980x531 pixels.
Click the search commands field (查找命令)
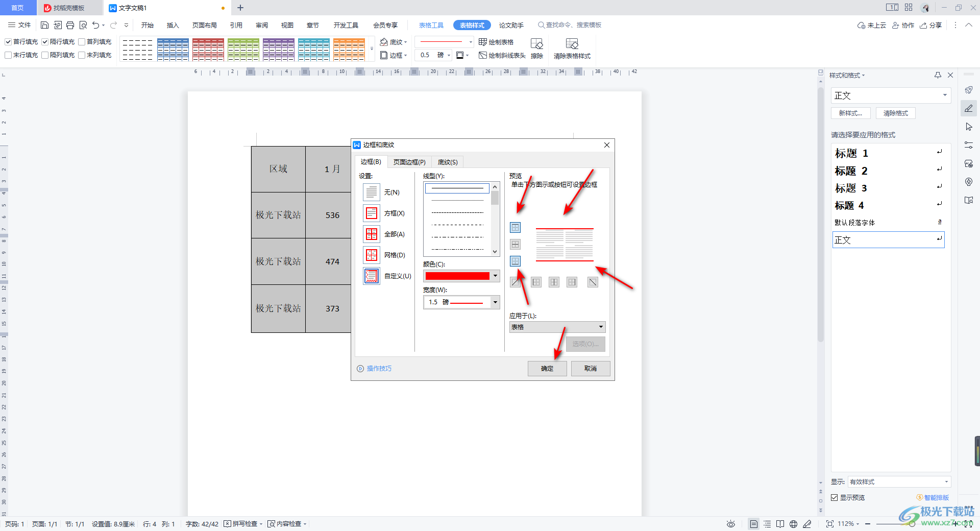coord(571,25)
